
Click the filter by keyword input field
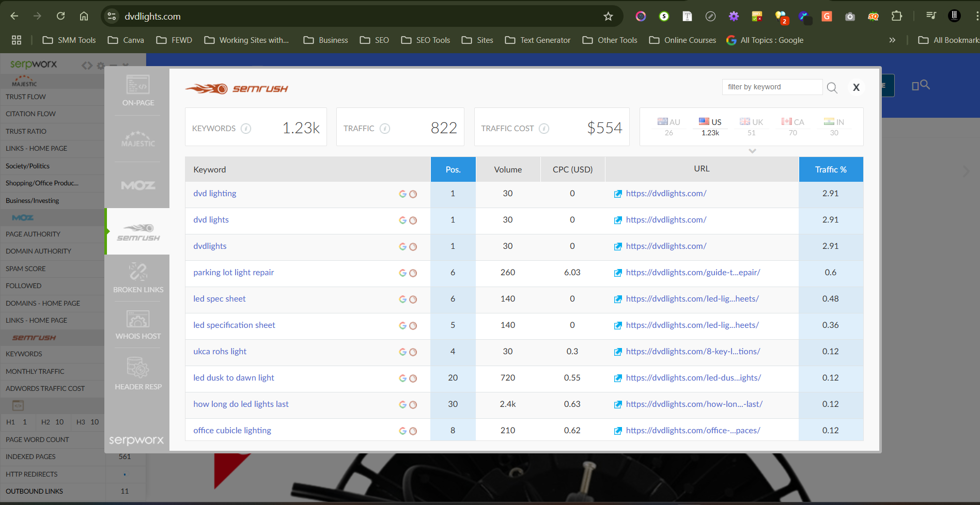coord(772,87)
